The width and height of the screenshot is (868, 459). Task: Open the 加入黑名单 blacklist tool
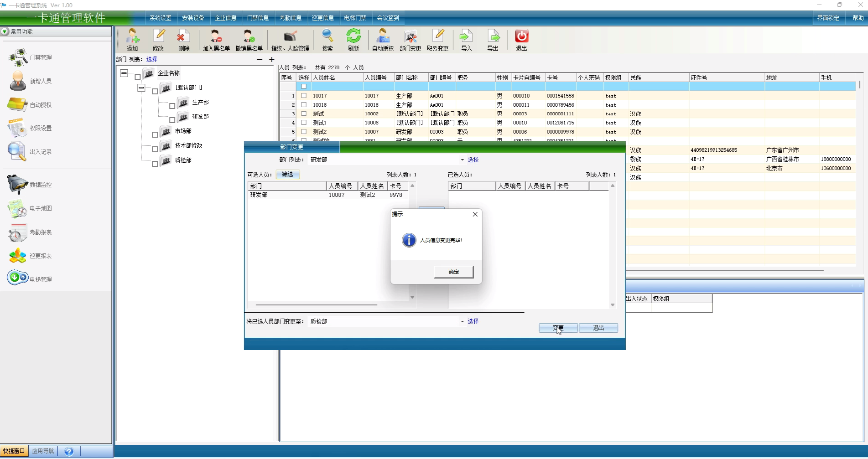[216, 36]
